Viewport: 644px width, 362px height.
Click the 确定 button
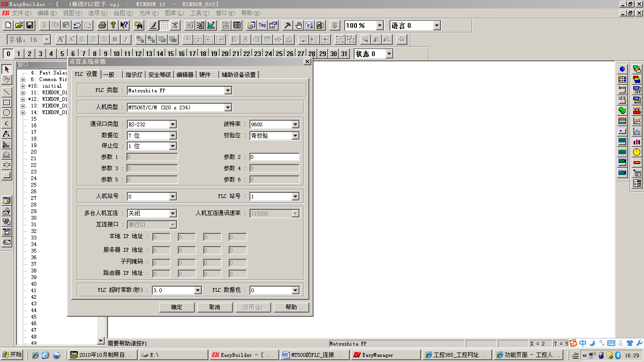coord(177,307)
